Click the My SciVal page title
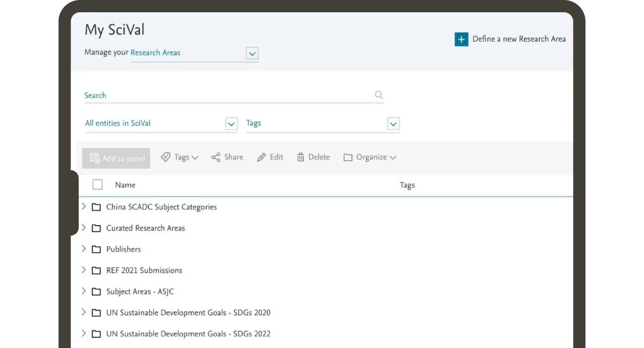 [x=114, y=30]
